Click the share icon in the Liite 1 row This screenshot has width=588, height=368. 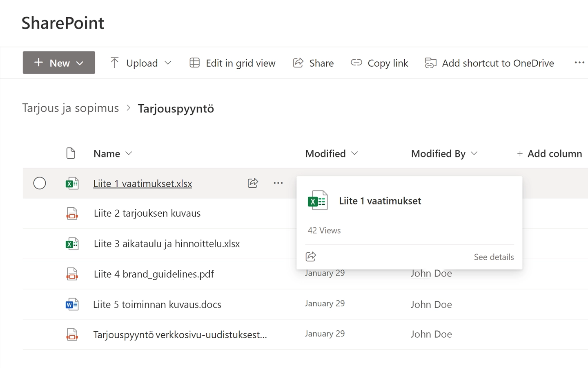click(x=253, y=183)
